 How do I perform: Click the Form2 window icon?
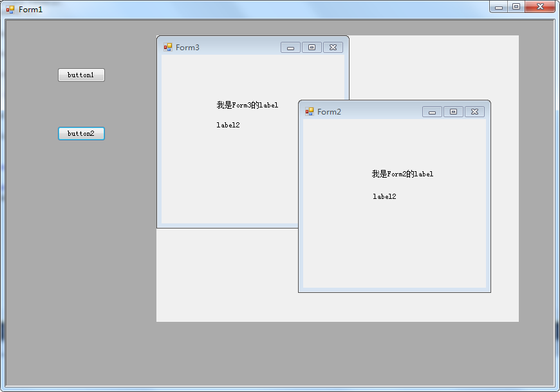(309, 112)
